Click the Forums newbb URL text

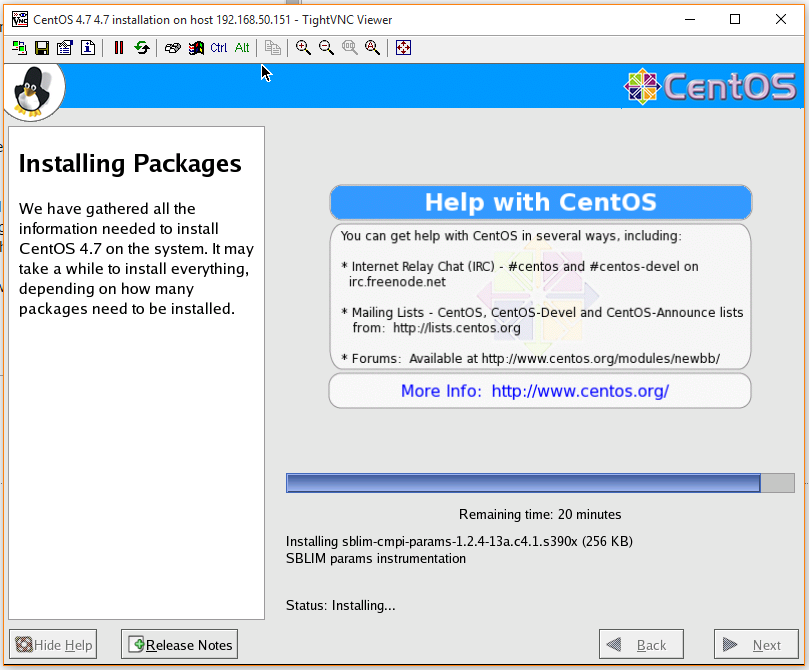tap(601, 358)
